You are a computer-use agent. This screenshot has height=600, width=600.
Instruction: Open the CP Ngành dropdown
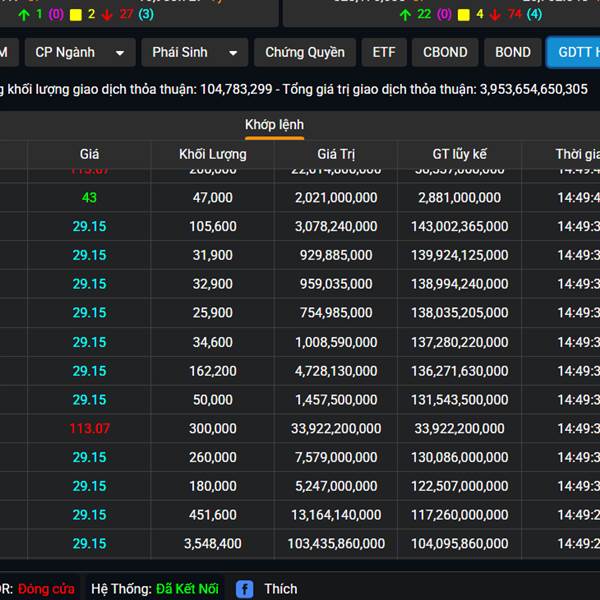coord(79,52)
